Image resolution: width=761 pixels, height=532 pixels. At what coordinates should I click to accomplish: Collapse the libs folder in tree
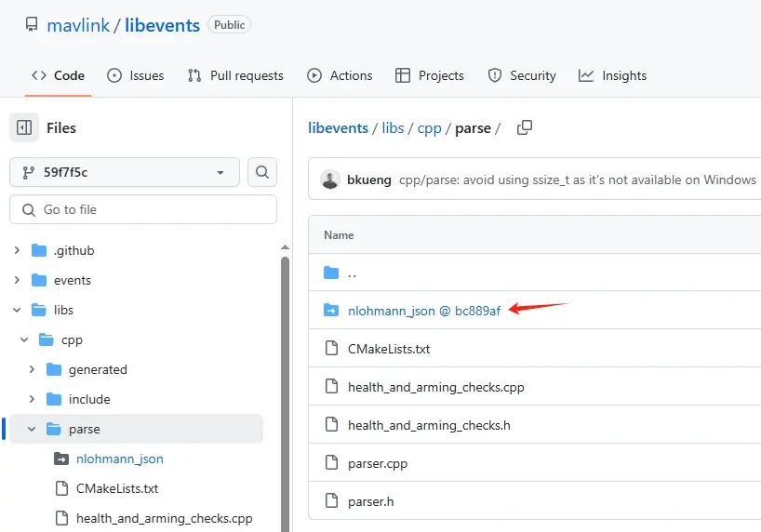17,310
